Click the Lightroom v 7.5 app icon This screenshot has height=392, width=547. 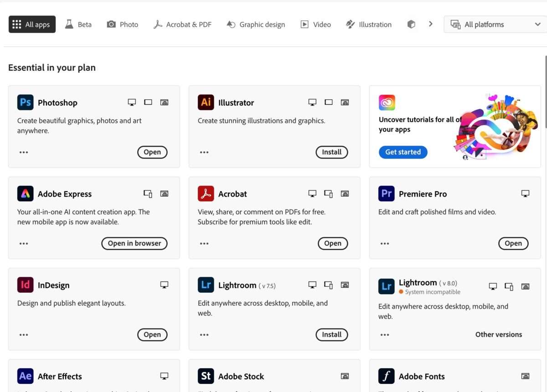coord(206,285)
